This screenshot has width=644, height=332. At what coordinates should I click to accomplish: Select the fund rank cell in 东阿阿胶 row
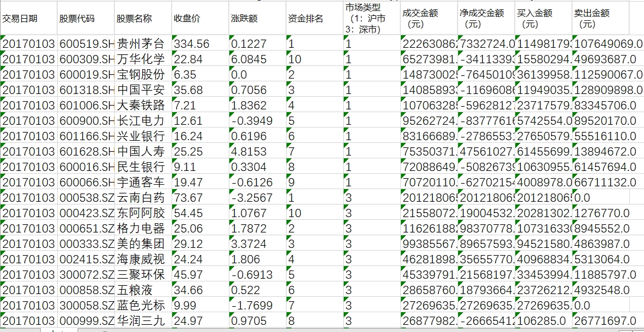315,213
